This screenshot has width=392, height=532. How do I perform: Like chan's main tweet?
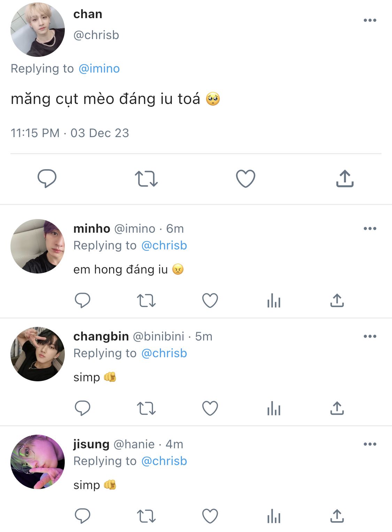[x=246, y=179]
